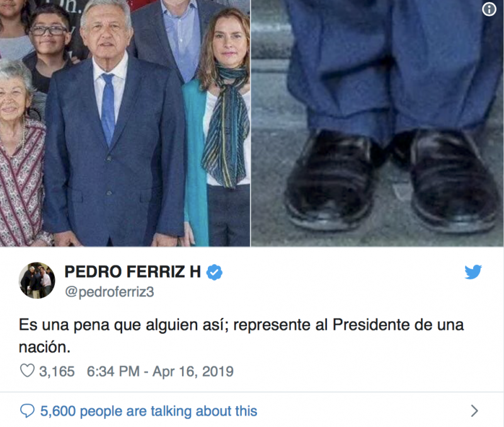Open the 6:34 PM - Apr 16, 2019 timestamp
The height and width of the screenshot is (427, 504).
[x=159, y=371]
